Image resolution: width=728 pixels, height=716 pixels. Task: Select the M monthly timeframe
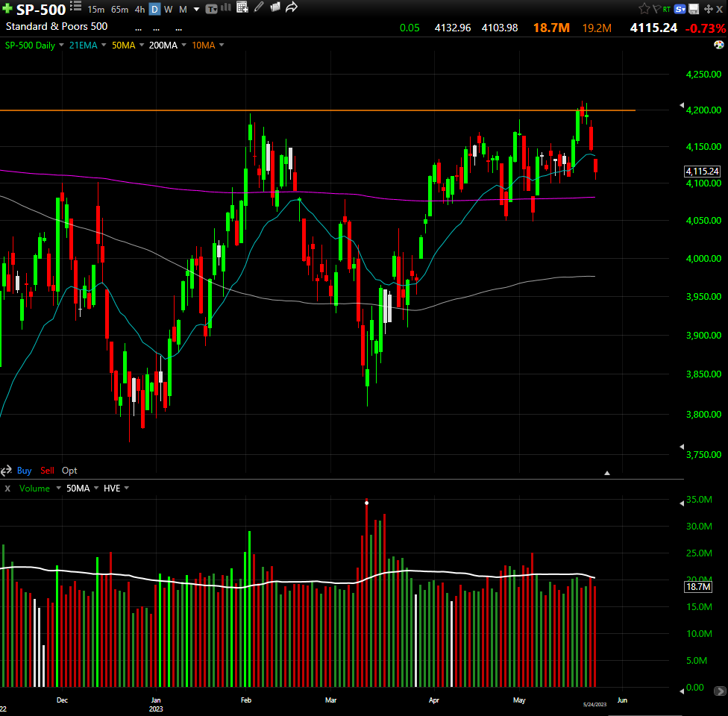[183, 9]
